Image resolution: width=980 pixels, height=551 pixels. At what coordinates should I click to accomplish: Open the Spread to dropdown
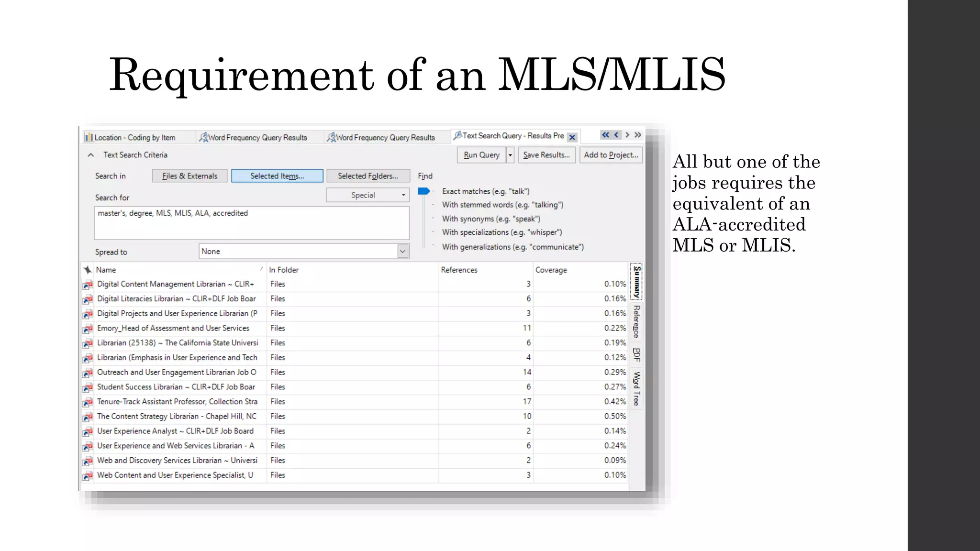pyautogui.click(x=402, y=251)
